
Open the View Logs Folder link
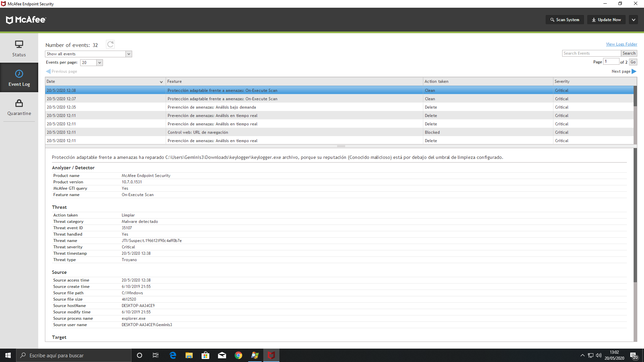click(x=621, y=44)
